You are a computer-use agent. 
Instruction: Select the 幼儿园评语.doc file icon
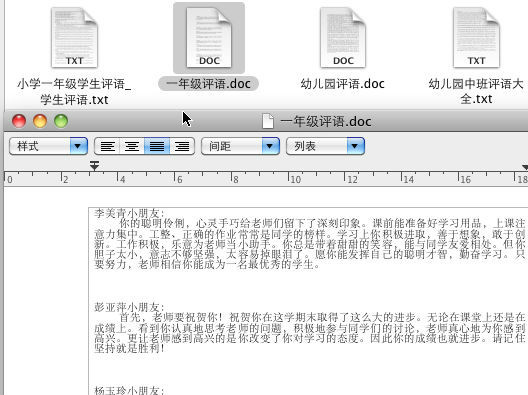click(343, 37)
